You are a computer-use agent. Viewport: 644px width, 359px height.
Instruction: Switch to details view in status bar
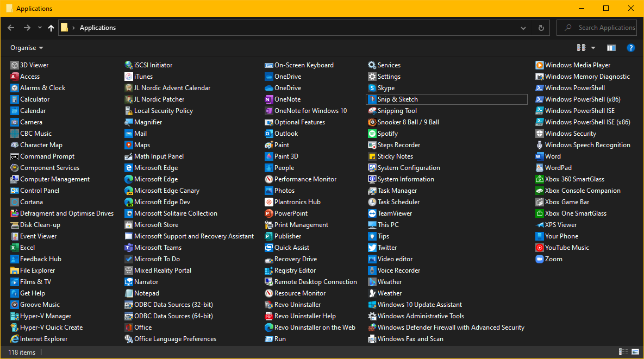tap(623, 351)
